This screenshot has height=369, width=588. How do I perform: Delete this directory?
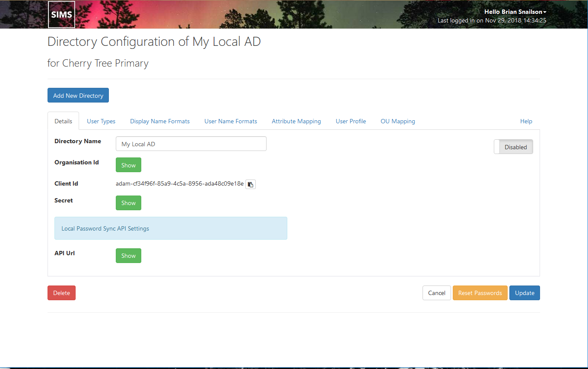click(x=61, y=293)
